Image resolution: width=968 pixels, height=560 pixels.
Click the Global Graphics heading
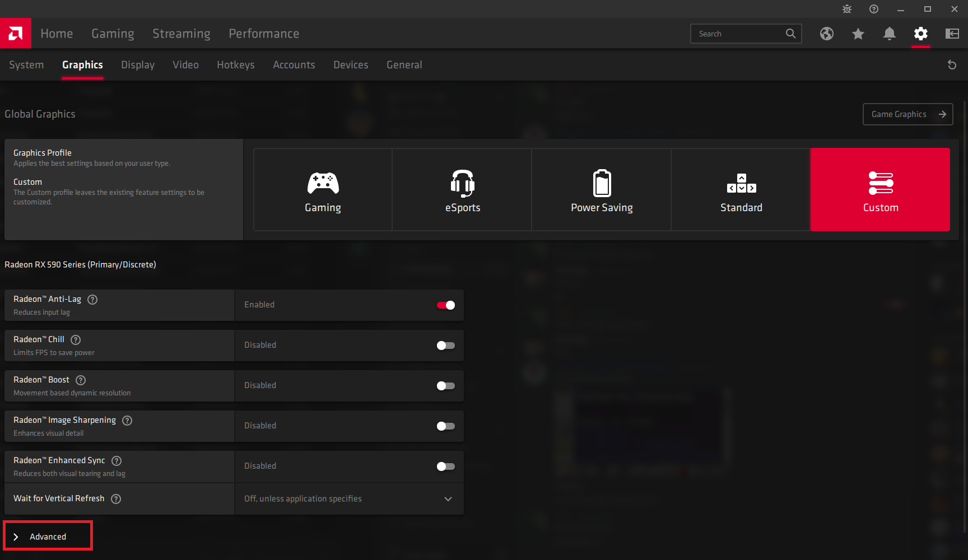pos(40,114)
